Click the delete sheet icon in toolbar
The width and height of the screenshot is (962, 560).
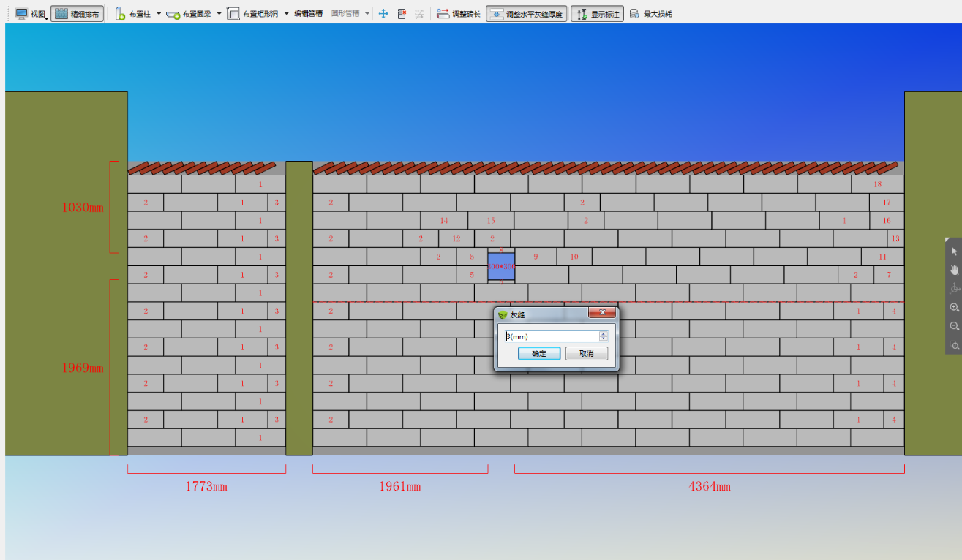pos(402,14)
